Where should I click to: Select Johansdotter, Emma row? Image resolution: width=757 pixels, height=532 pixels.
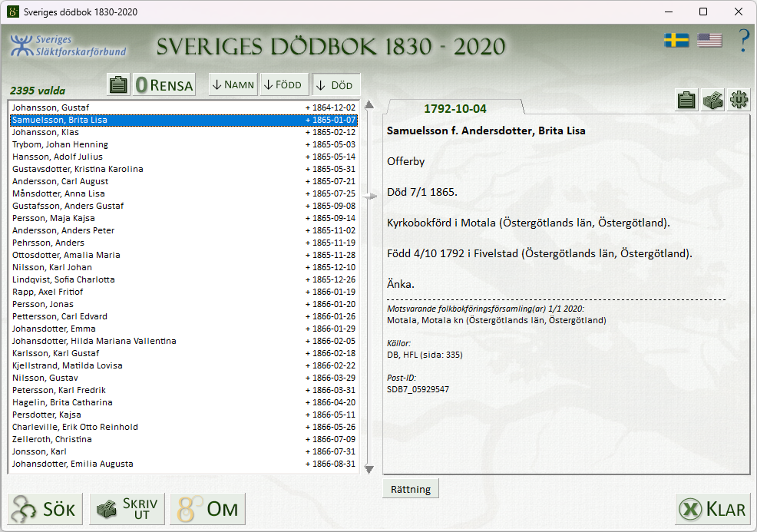[x=183, y=329]
